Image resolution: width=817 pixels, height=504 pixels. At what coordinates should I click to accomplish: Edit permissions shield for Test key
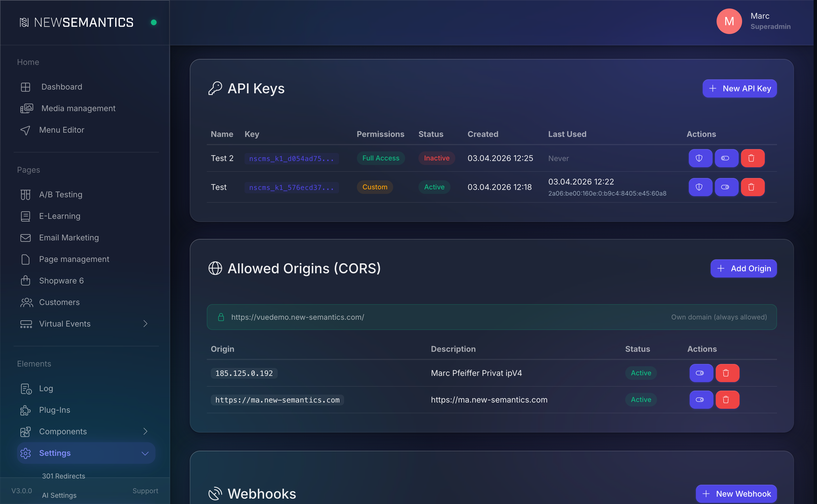point(700,187)
